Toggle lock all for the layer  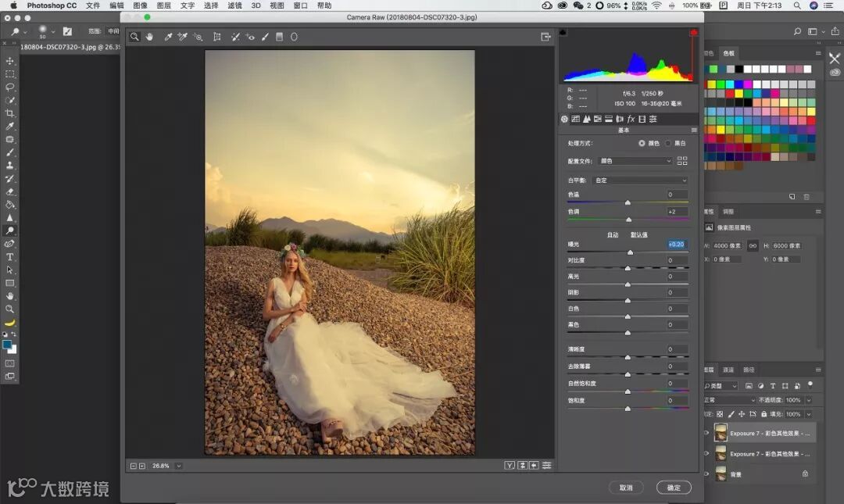point(764,414)
